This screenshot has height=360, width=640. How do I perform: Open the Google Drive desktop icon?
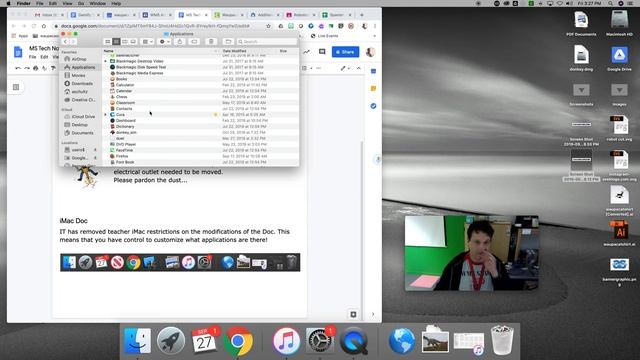pos(619,55)
